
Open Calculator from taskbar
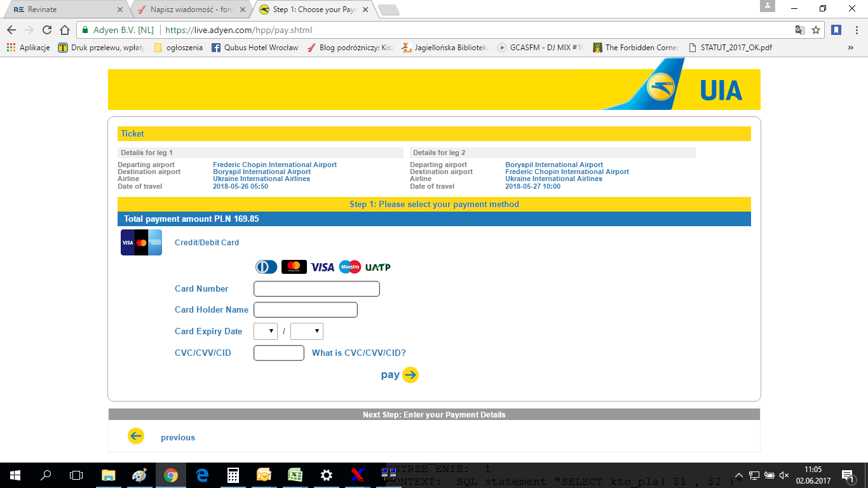(x=233, y=475)
